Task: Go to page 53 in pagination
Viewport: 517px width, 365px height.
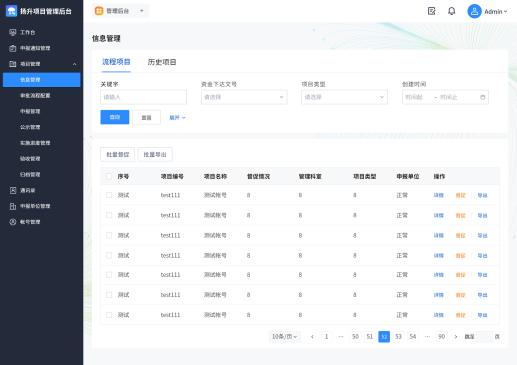Action: [398, 337]
